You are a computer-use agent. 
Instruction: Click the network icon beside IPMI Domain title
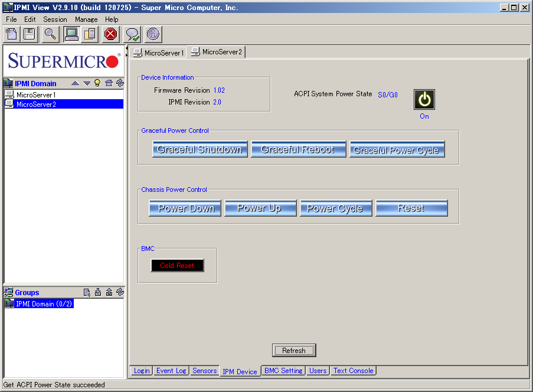click(x=8, y=83)
